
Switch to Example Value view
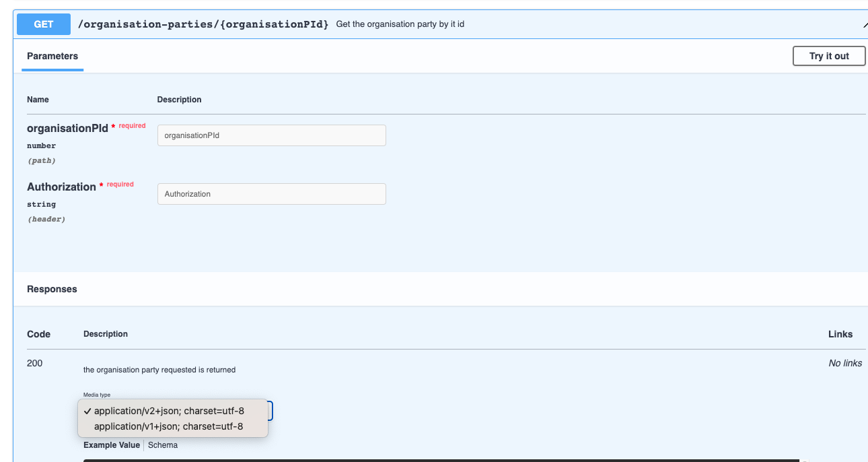pos(112,445)
